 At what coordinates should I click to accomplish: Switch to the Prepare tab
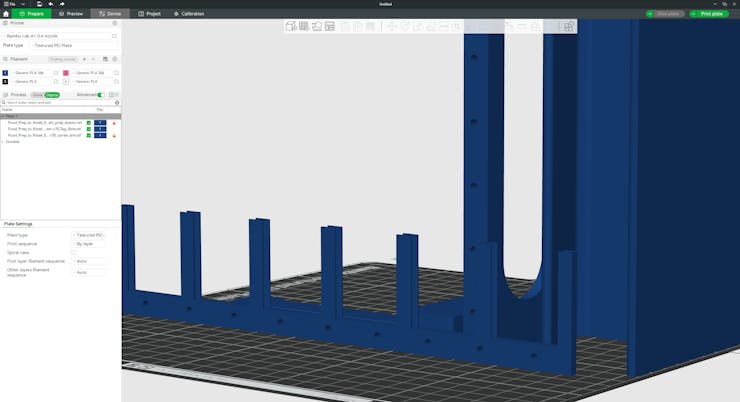pyautogui.click(x=32, y=14)
